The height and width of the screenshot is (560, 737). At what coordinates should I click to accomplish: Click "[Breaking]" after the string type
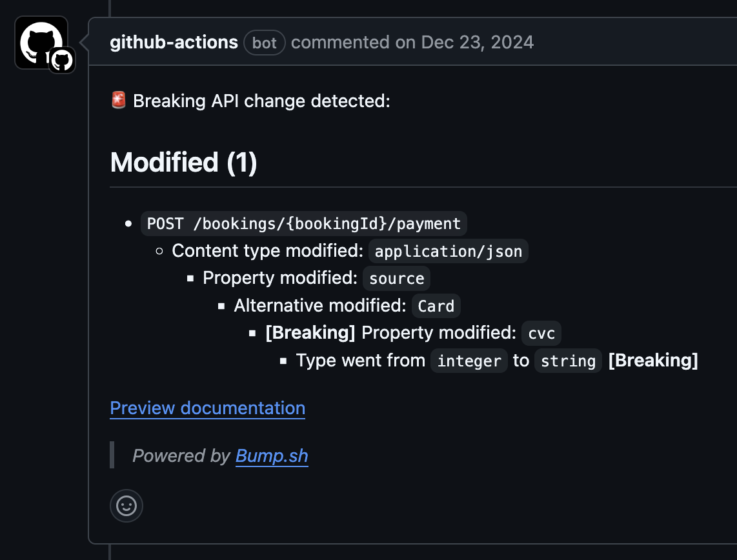pyautogui.click(x=653, y=361)
